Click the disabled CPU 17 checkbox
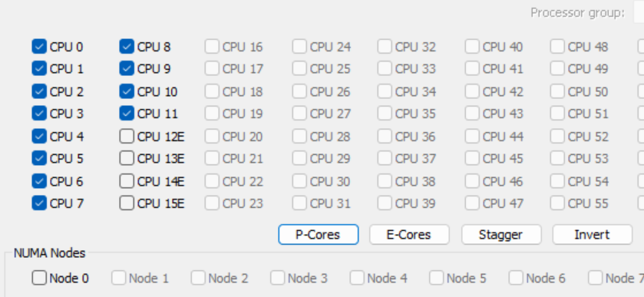Screen dimensions: 644x297 212,68
